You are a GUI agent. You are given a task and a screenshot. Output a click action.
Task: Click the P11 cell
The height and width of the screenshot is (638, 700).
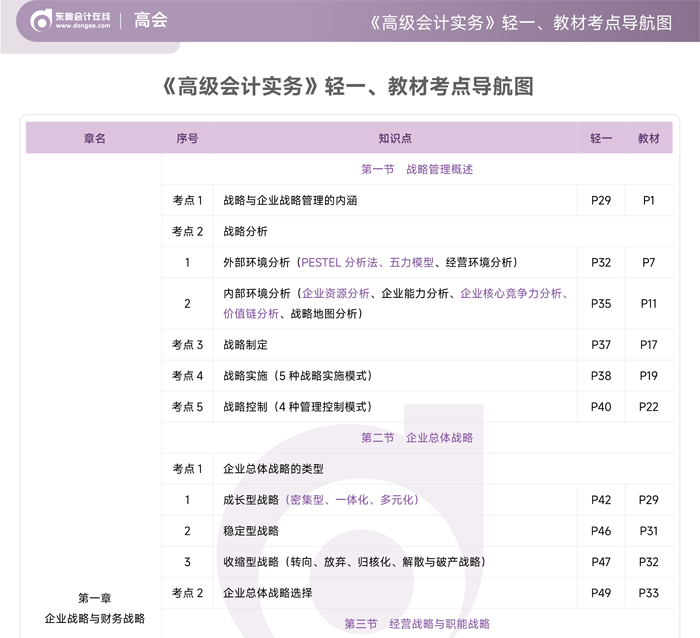(649, 304)
